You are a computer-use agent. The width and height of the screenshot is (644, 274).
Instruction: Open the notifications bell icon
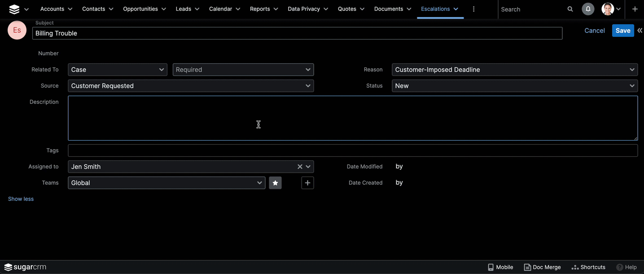588,9
